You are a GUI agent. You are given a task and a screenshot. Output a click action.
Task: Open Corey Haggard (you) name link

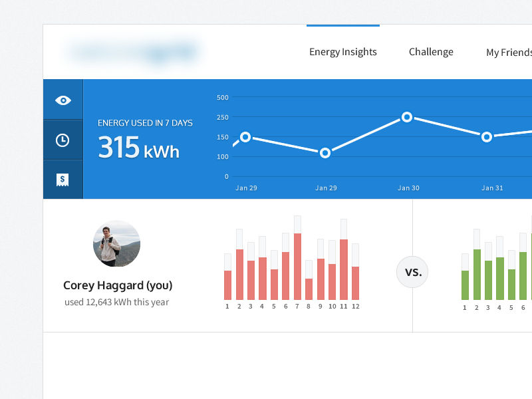[x=118, y=285]
